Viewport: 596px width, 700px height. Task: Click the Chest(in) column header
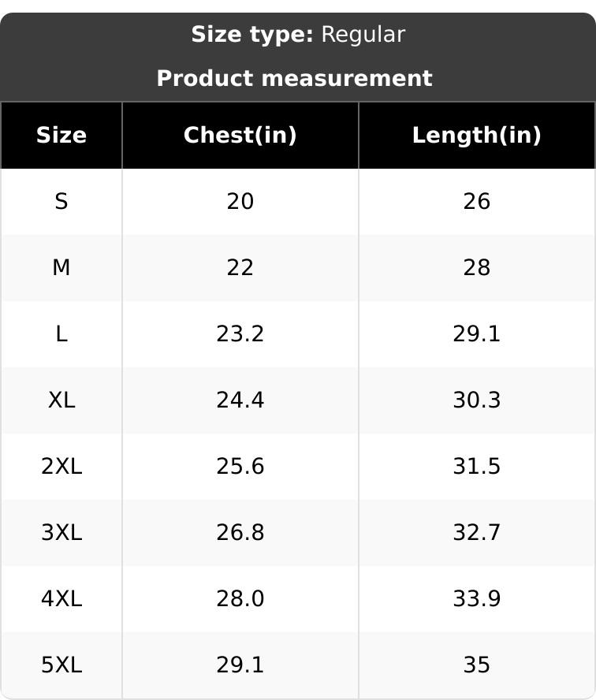[240, 136]
